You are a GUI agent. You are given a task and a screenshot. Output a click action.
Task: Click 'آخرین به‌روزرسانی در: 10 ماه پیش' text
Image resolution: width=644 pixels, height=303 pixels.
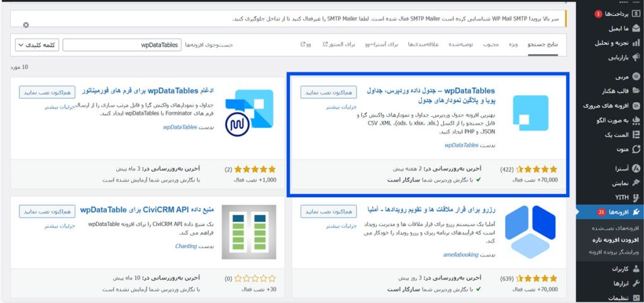[157, 278]
